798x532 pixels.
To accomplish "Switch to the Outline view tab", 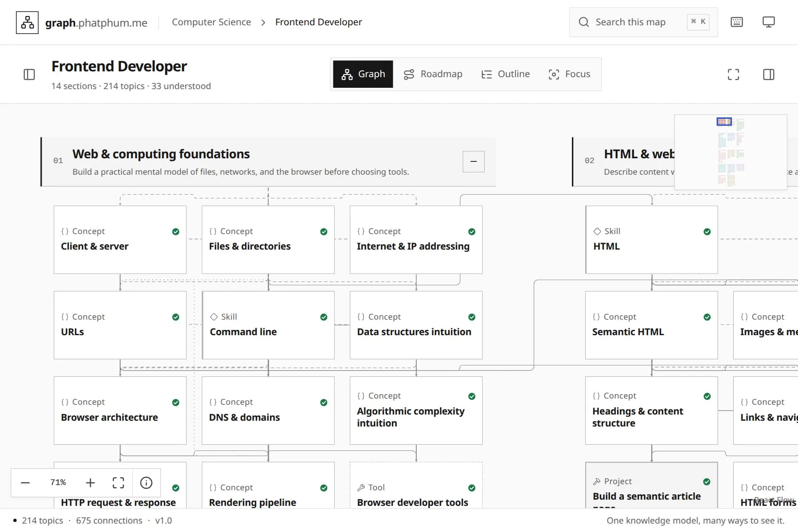I will tap(506, 74).
